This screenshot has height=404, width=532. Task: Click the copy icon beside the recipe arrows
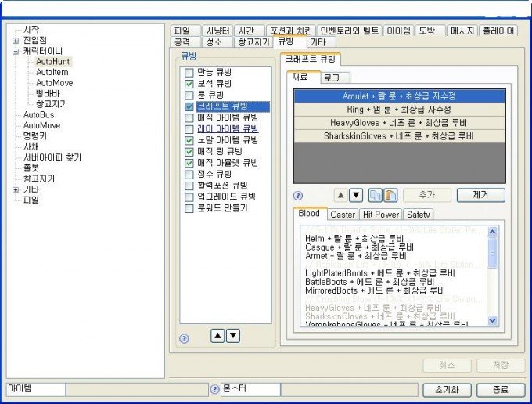pos(375,195)
